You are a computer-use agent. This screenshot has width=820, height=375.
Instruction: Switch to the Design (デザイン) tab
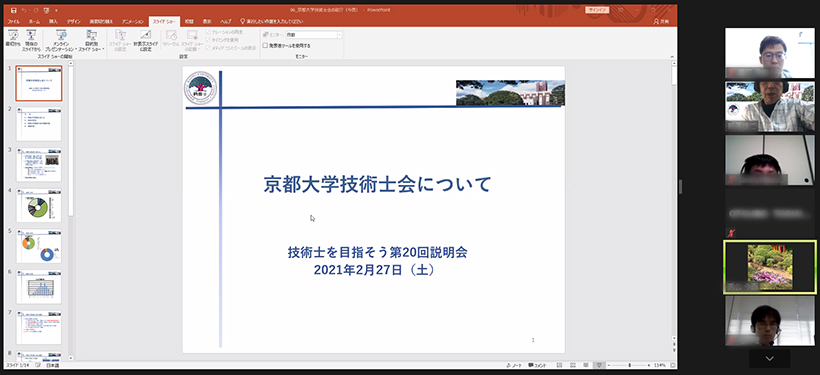click(x=73, y=21)
